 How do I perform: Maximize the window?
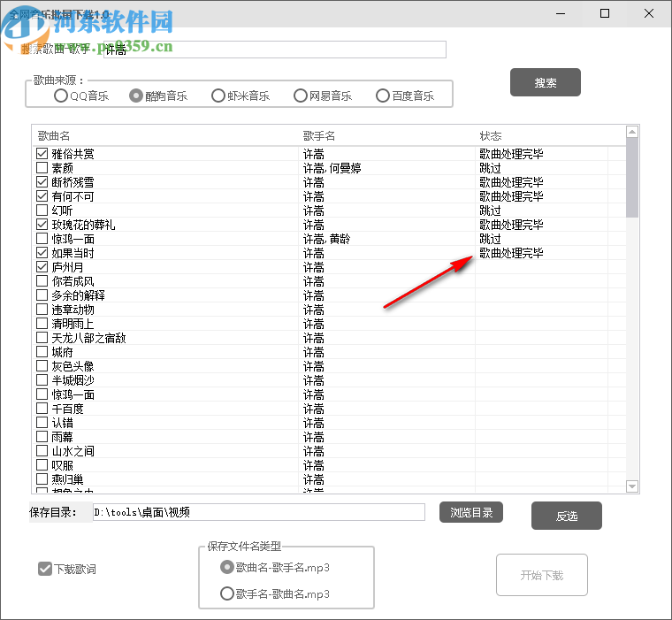604,14
